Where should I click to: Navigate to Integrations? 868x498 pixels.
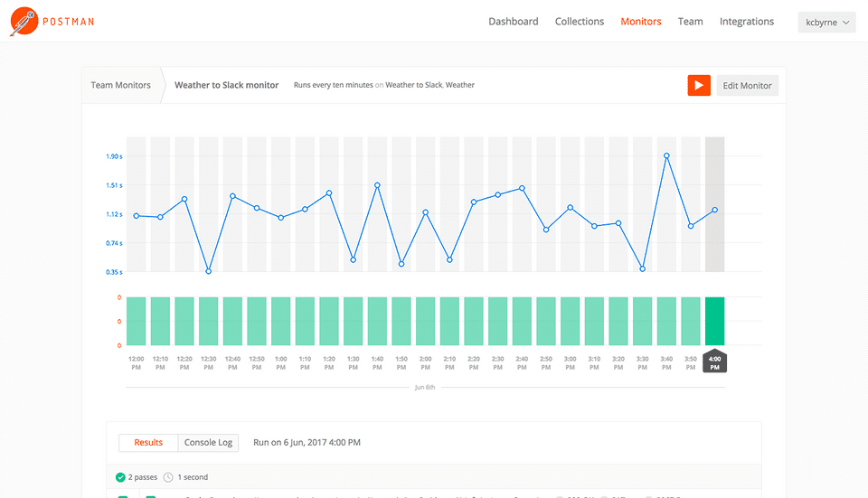(747, 22)
